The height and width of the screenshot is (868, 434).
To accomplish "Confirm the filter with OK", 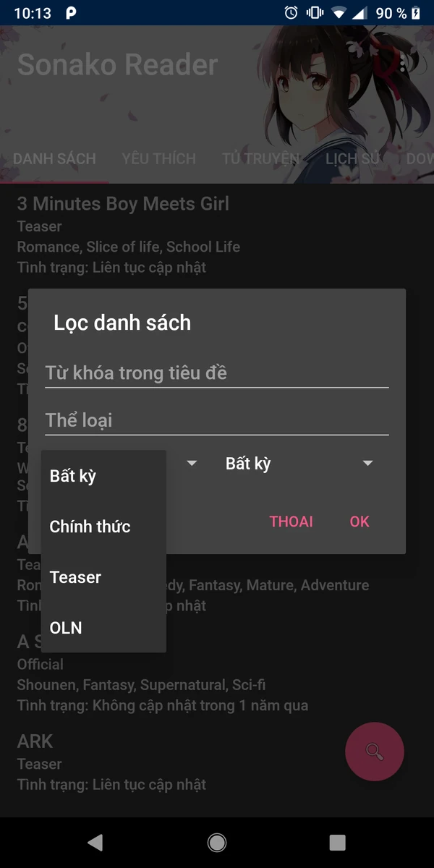I will [x=359, y=521].
